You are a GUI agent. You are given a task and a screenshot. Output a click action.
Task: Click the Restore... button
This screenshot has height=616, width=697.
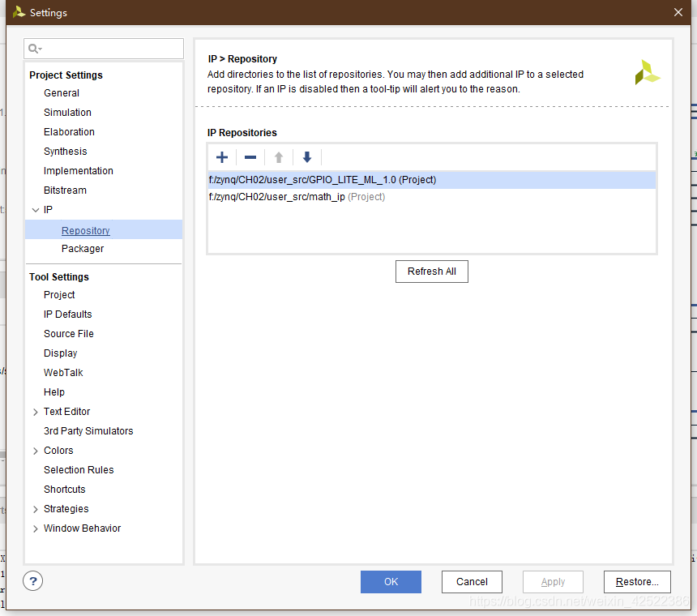637,582
